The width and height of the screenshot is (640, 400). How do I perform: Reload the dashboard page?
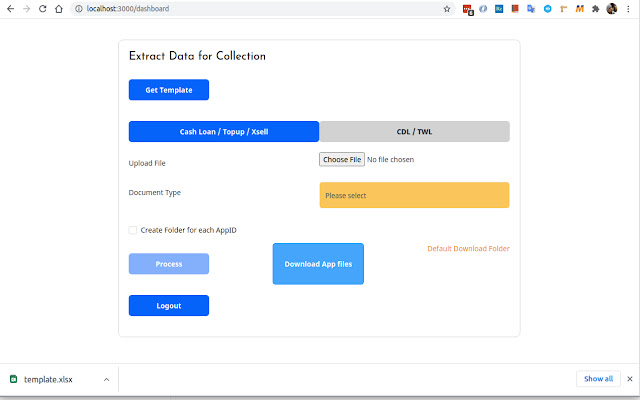tap(42, 9)
